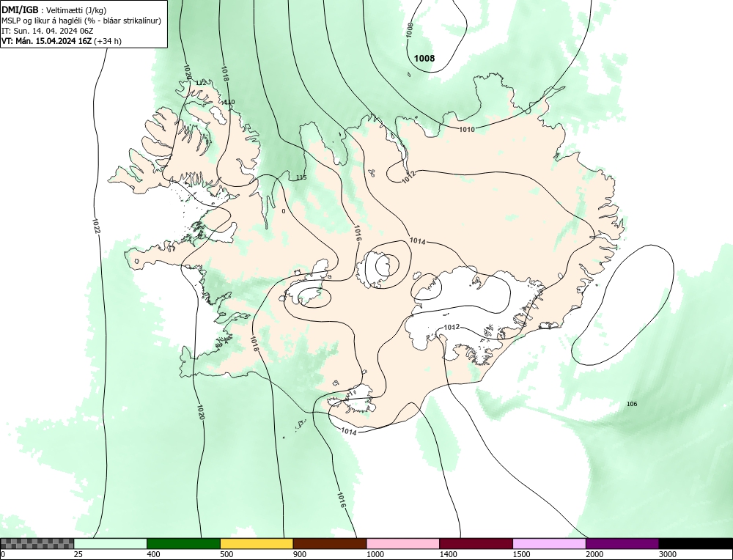Click the '1010' isobar label on the north coast
Viewport: 733px width, 560px height.
click(x=466, y=130)
